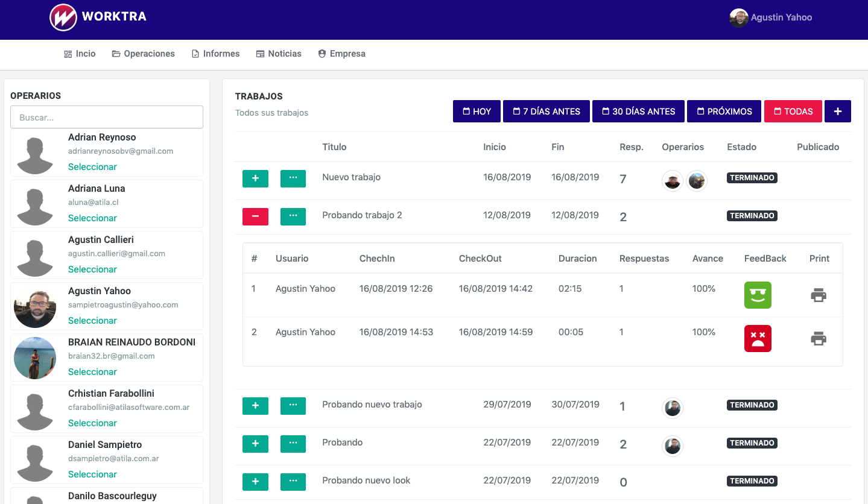The height and width of the screenshot is (504, 868).
Task: Click TERMINADO badge for Nuevo trabajo
Action: coord(752,178)
